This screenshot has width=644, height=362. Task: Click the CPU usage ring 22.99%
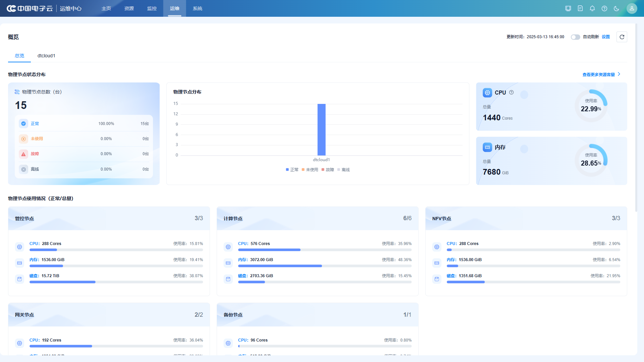591,106
